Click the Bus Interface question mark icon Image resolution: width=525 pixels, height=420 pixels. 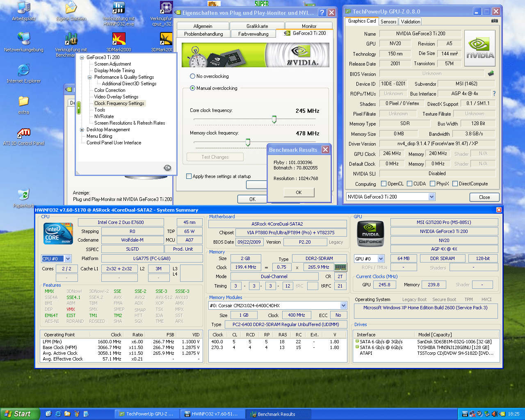494,94
